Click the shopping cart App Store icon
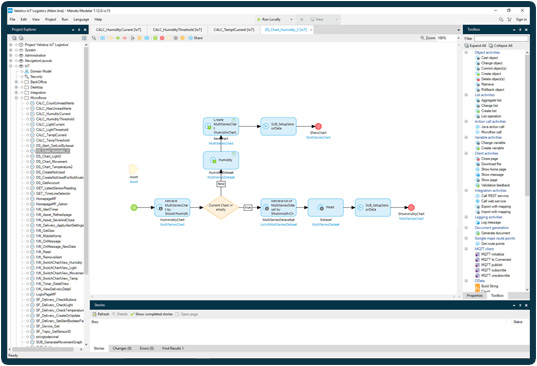Screen dimensions: 537x366 [509, 20]
